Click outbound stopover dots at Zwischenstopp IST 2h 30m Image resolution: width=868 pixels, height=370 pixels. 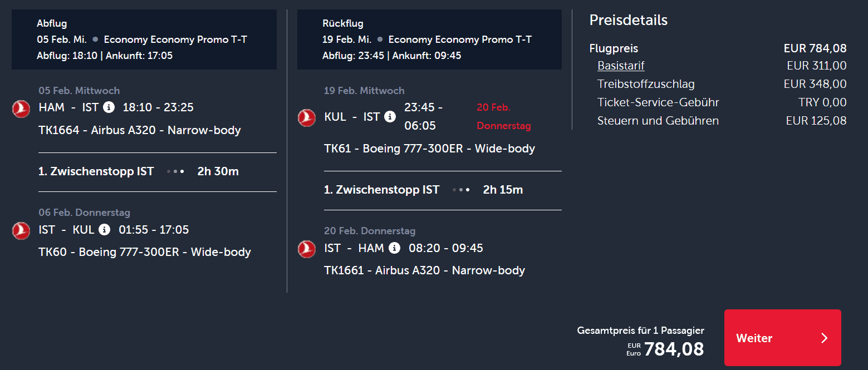(175, 172)
